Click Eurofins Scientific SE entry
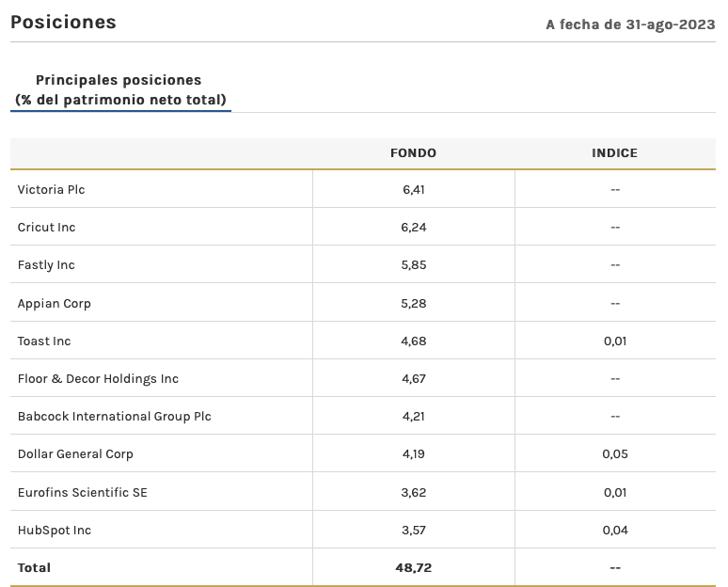The width and height of the screenshot is (728, 587). coord(82,492)
